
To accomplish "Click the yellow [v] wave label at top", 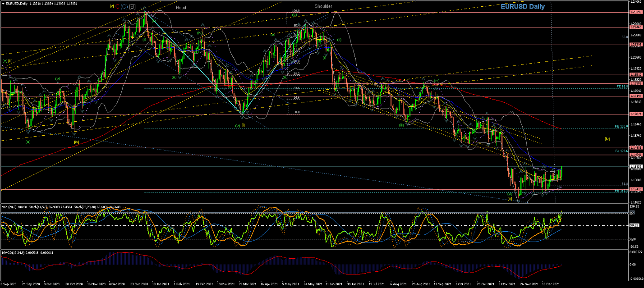I will 111,6.
